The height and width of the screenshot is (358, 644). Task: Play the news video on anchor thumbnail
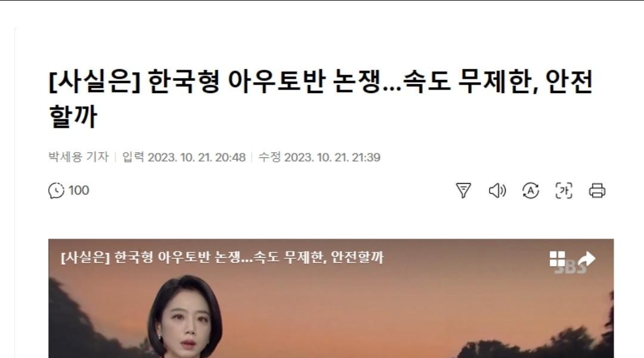[331, 298]
